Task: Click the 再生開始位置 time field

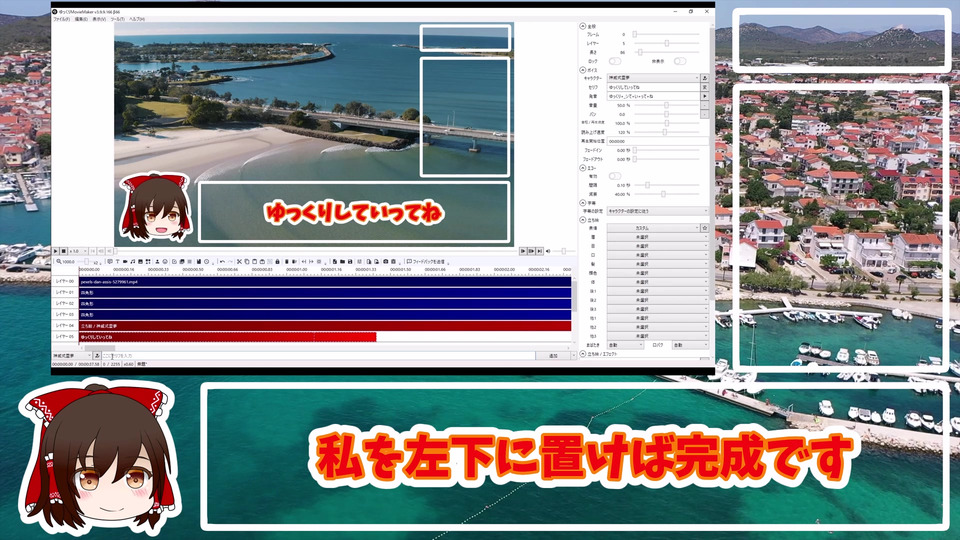Action: pyautogui.click(x=658, y=141)
